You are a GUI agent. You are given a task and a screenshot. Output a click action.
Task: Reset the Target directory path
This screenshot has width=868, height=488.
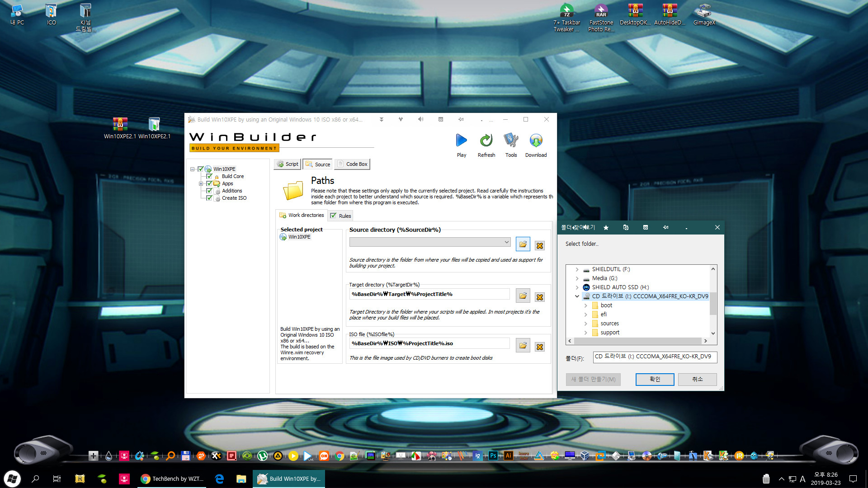point(539,297)
